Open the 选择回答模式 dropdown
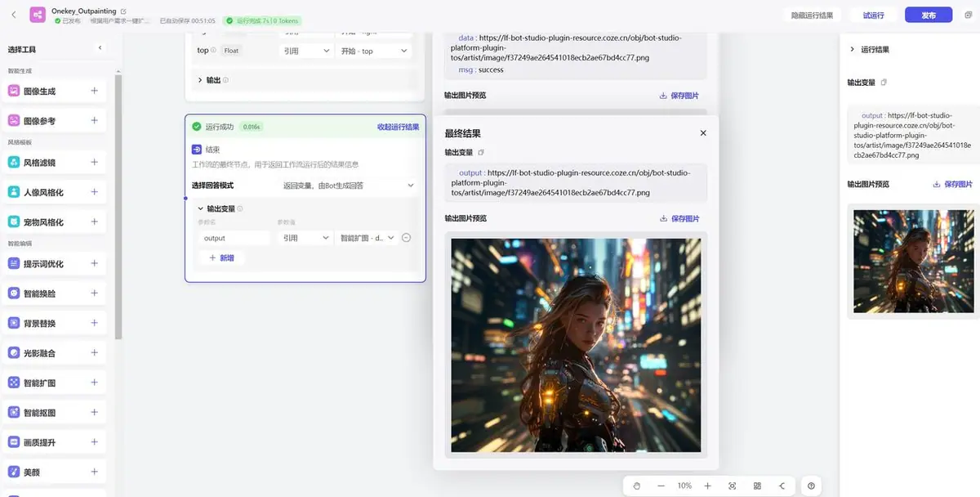The image size is (980, 497). tap(349, 186)
